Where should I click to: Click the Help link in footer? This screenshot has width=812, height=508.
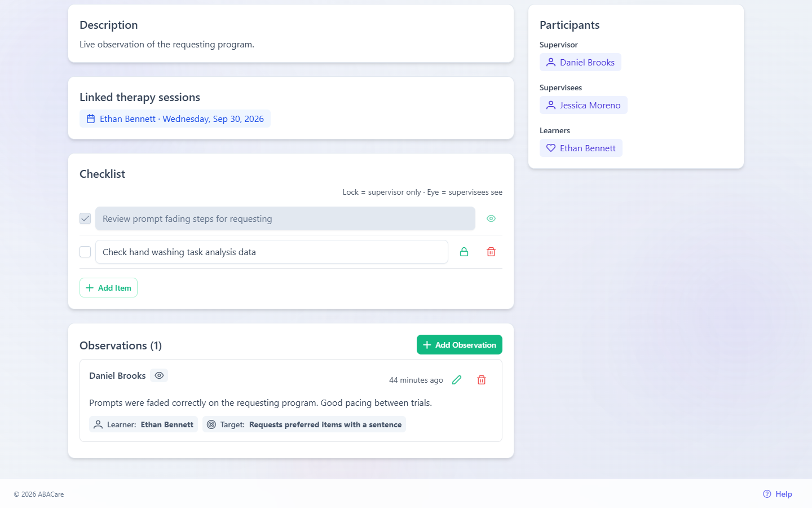[777, 494]
